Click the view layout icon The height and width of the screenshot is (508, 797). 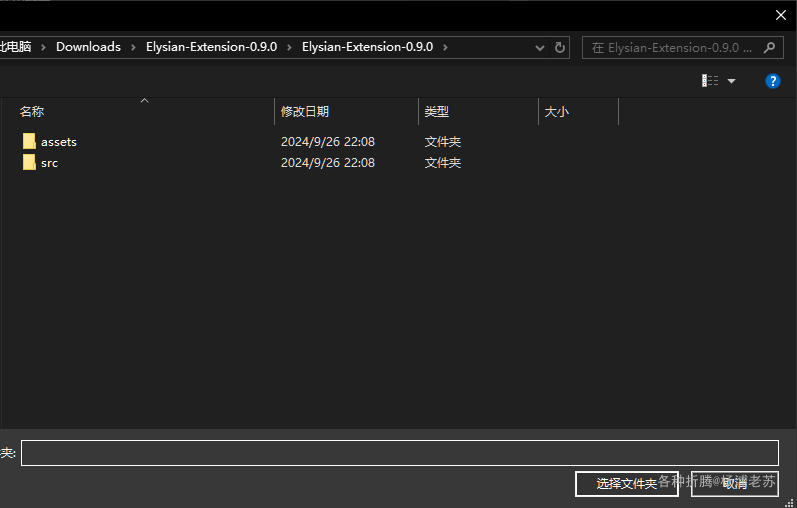(710, 81)
